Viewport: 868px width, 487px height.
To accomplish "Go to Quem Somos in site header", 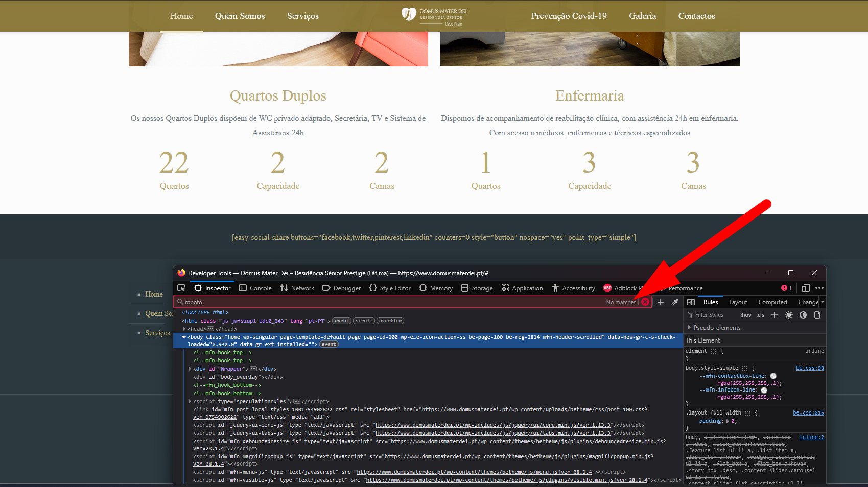I will [x=240, y=16].
